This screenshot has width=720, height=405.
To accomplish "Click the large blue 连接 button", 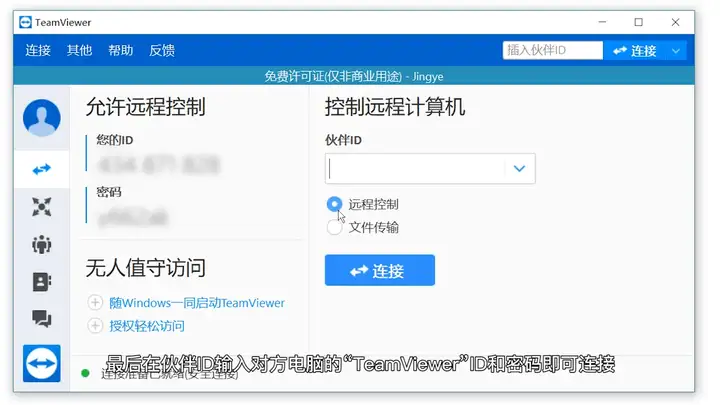I will pyautogui.click(x=380, y=270).
